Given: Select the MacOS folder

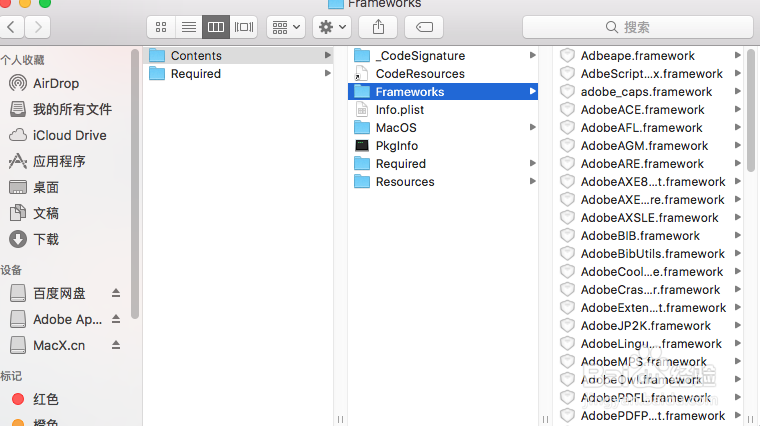Looking at the screenshot, I should (x=443, y=127).
